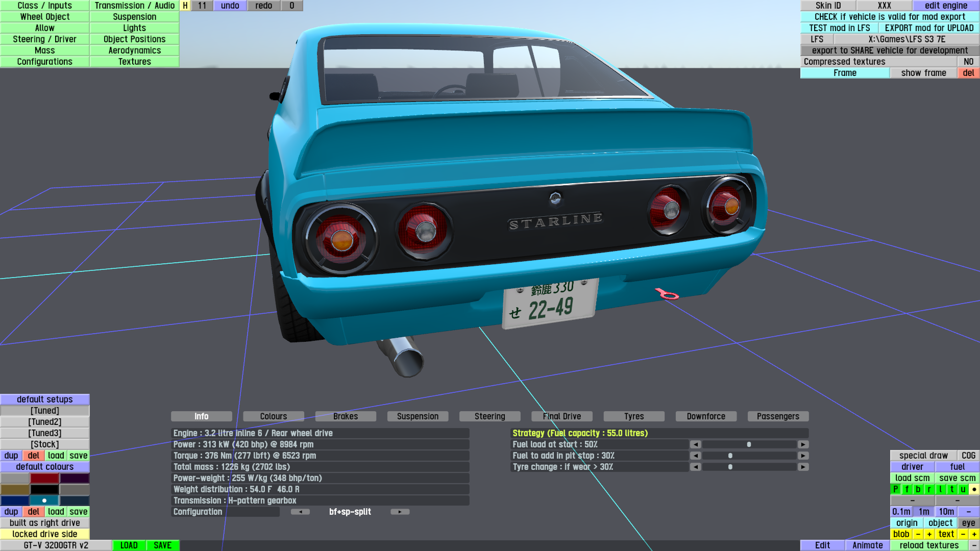Select the dark red default colour swatch
The width and height of the screenshot is (980, 551).
(x=45, y=478)
